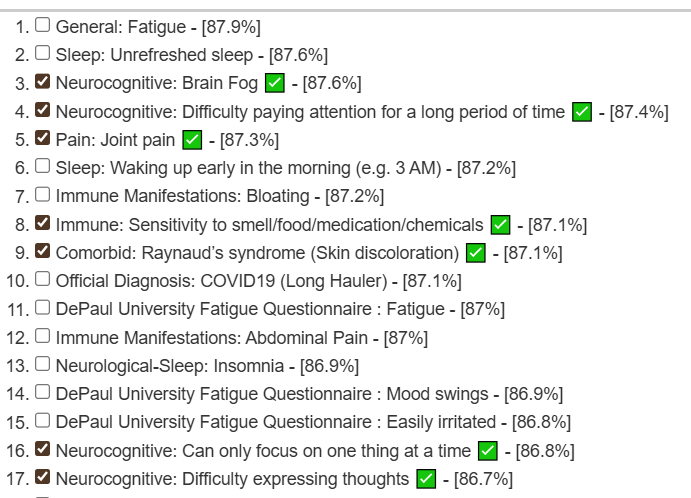
Task: Click green check icon after sensitivity to smell/food
Action: click(501, 225)
